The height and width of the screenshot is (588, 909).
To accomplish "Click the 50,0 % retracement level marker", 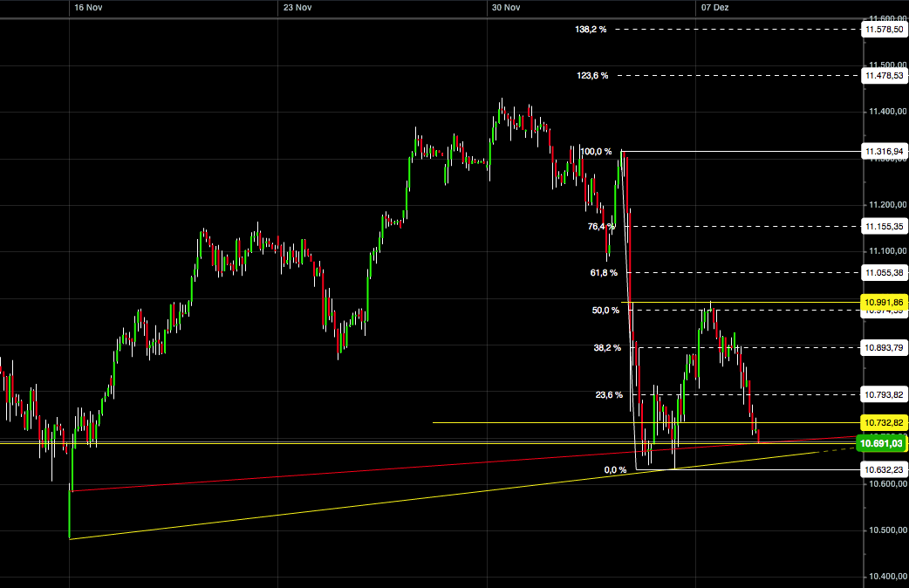I will (604, 308).
